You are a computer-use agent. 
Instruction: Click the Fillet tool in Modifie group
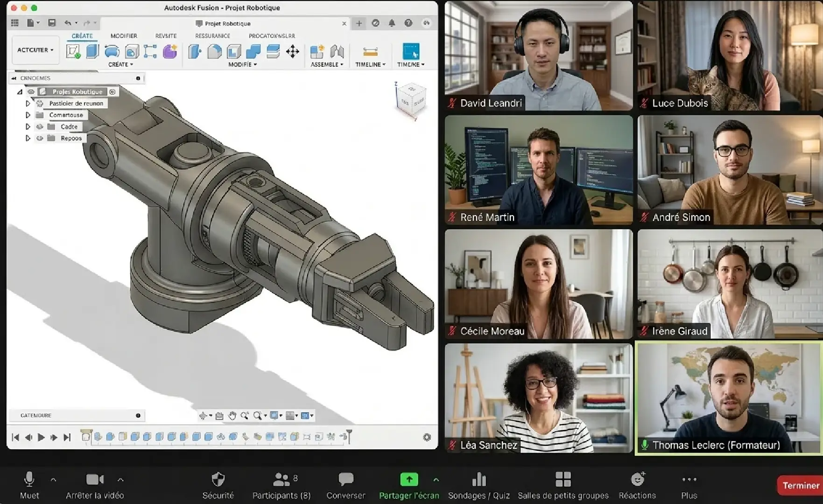tap(214, 51)
